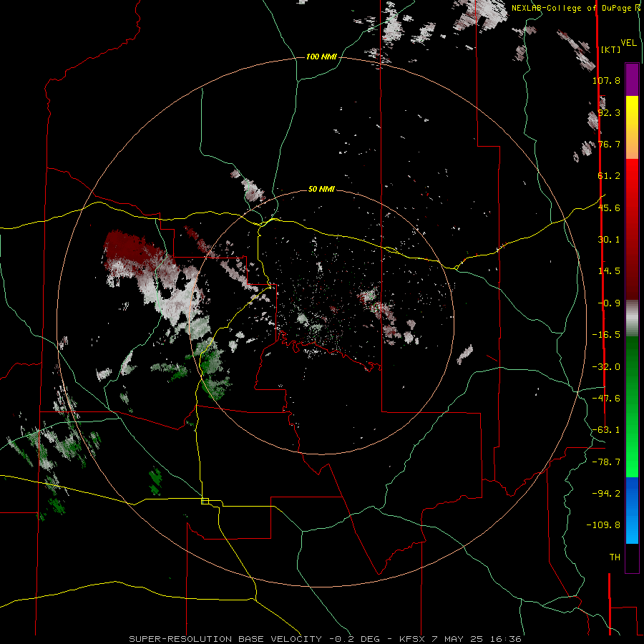Click the -47.6 value on velocity scale
This screenshot has height=644, width=644.
point(606,399)
